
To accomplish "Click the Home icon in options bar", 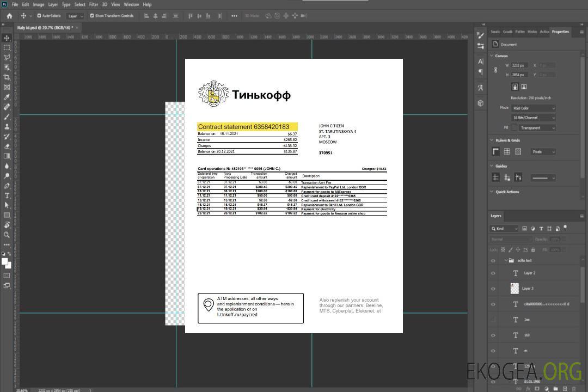I will (x=9, y=16).
